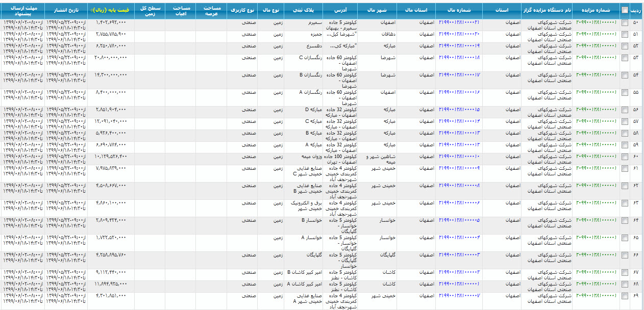Sort by the قیمت پایه (ریال) column

[x=111, y=10]
